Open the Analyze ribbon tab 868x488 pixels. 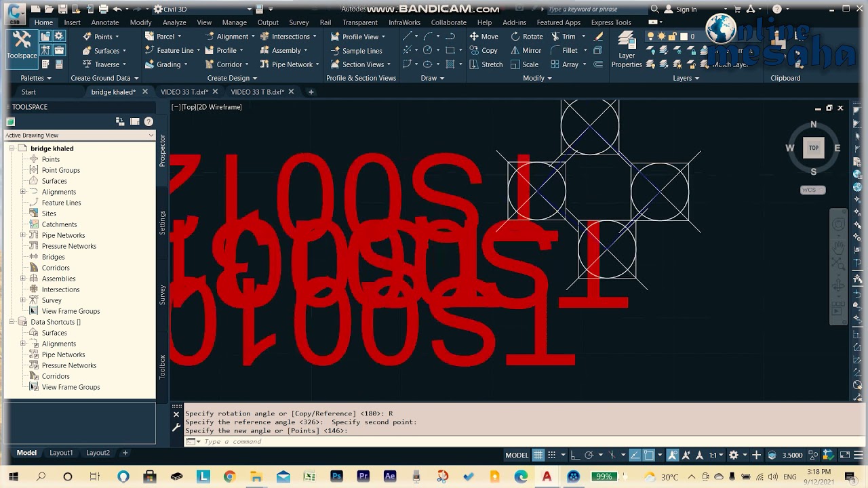pyautogui.click(x=174, y=22)
